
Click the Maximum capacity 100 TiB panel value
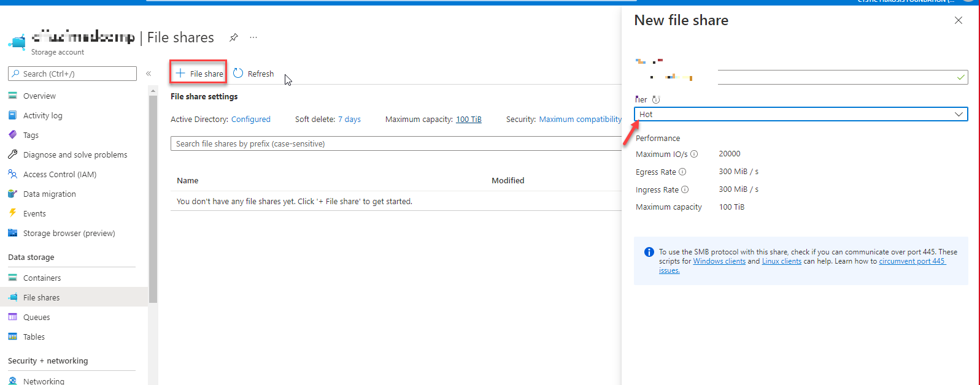[731, 207]
